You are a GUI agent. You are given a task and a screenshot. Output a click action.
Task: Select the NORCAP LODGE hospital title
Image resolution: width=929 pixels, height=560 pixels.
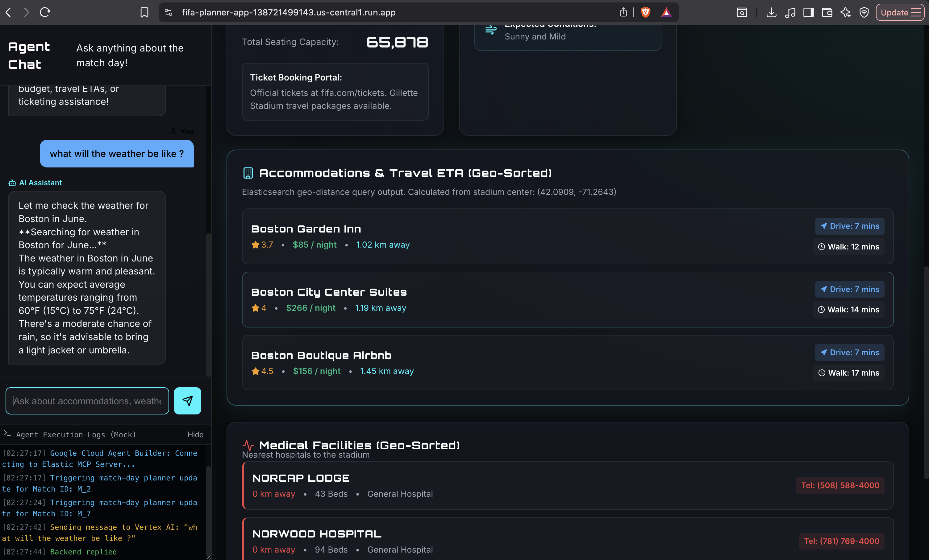(301, 478)
